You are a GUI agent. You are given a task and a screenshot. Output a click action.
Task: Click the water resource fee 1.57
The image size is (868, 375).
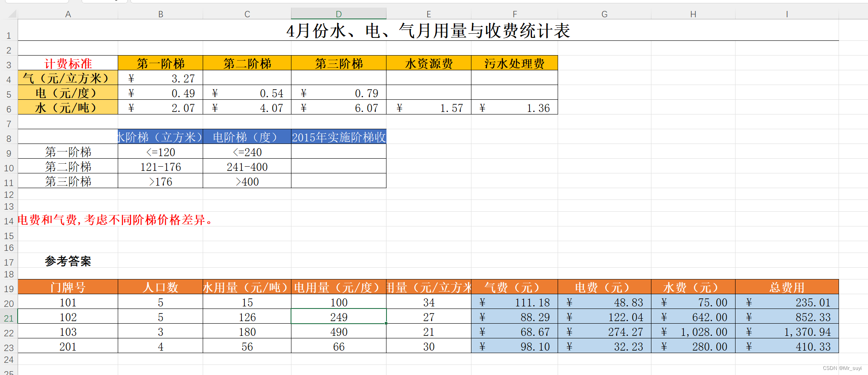[429, 108]
